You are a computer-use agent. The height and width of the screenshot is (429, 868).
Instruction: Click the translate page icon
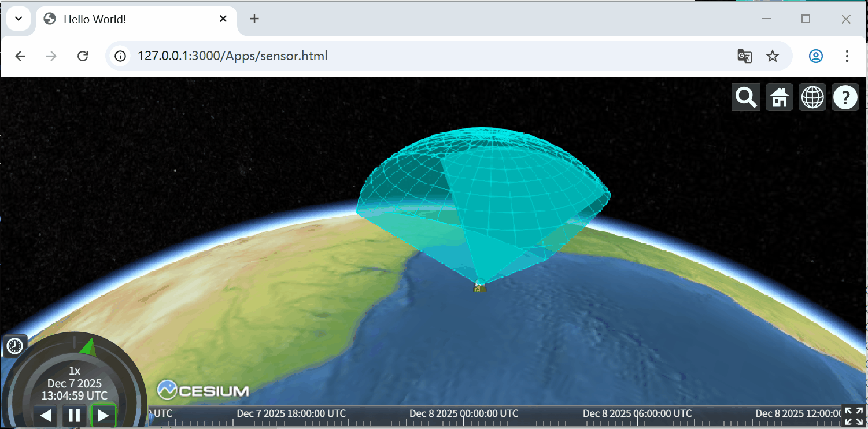click(744, 56)
